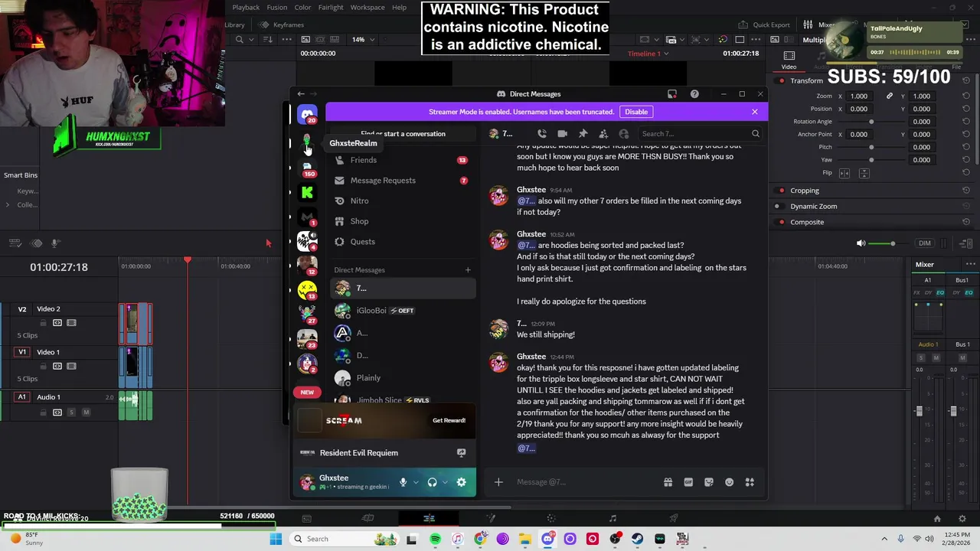Disable Video 1 track with filmstrip icon
This screenshot has height=551, width=980.
(x=71, y=367)
